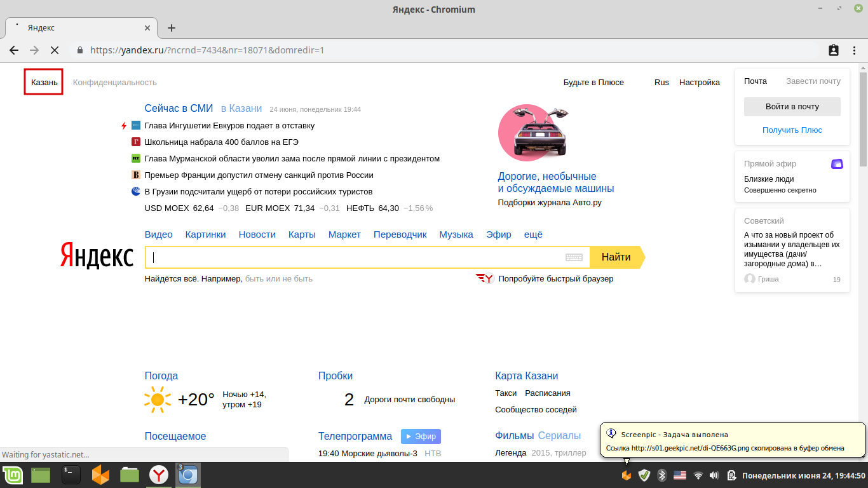Open Chromium's three-dot menu
This screenshot has width=868, height=488.
(x=855, y=50)
